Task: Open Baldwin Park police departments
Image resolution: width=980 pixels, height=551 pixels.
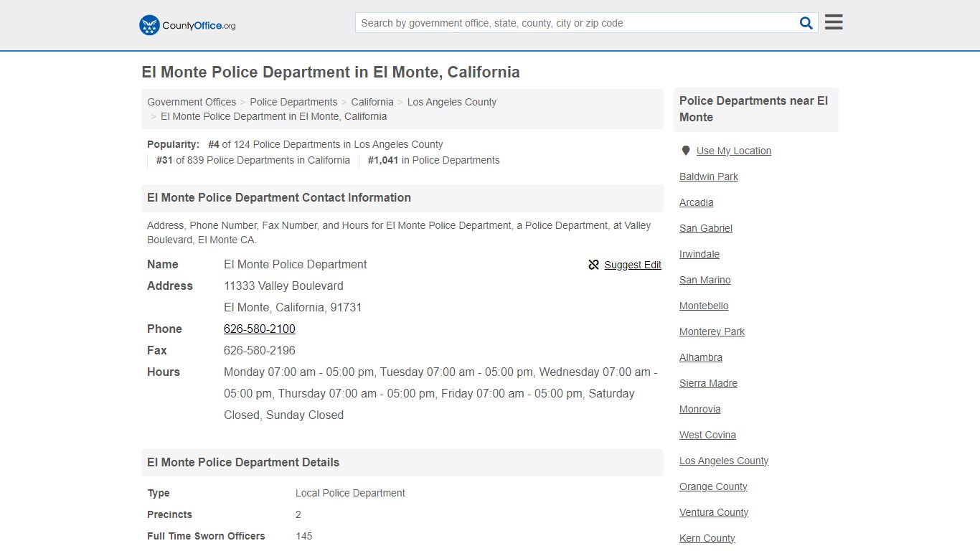Action: click(709, 176)
